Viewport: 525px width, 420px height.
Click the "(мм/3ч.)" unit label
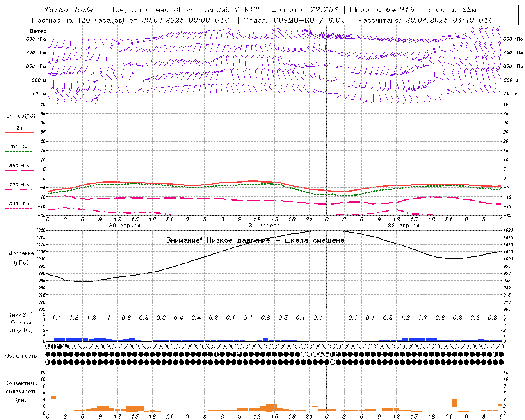(21, 315)
